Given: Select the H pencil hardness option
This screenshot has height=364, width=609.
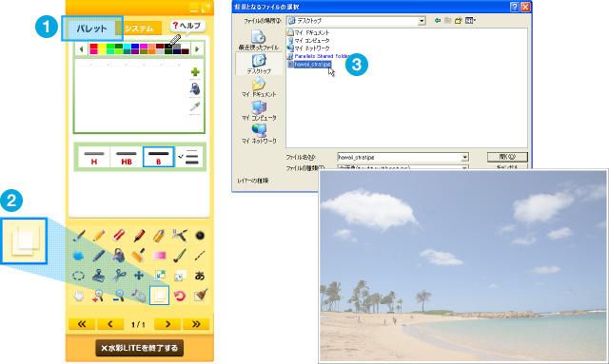Looking at the screenshot, I should coord(94,157).
